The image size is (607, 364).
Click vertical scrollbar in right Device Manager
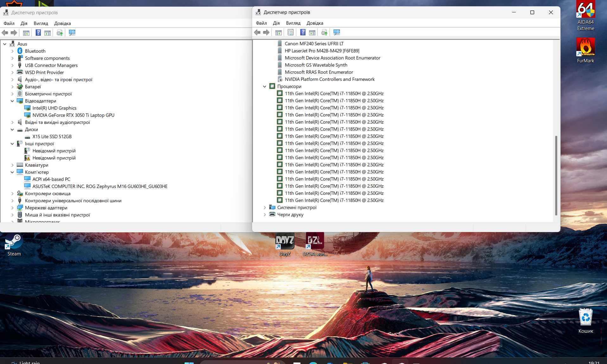556,176
